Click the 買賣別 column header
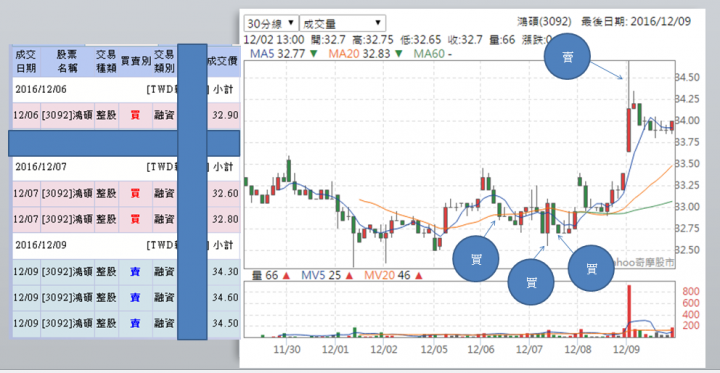The height and width of the screenshot is (373, 720). 135,62
